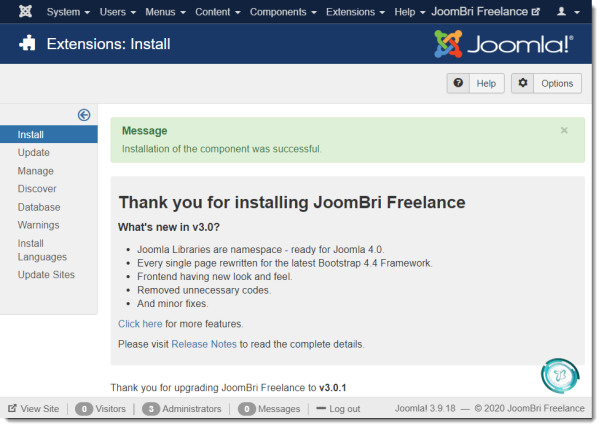Open Warnings in the sidebar
The image size is (600, 428).
[x=38, y=225]
